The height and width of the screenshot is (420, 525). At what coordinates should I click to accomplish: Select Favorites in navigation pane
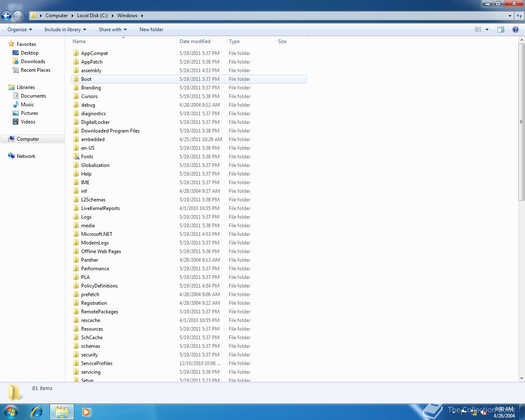click(x=26, y=44)
